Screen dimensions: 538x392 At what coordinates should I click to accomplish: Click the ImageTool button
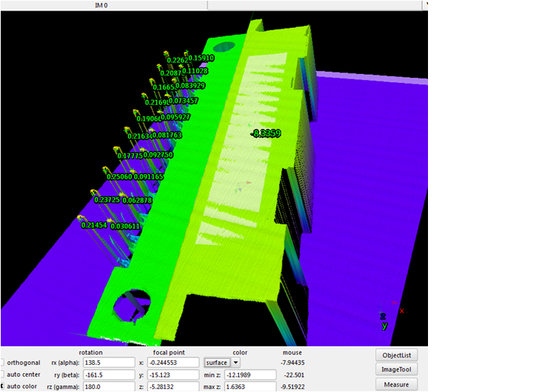[396, 369]
